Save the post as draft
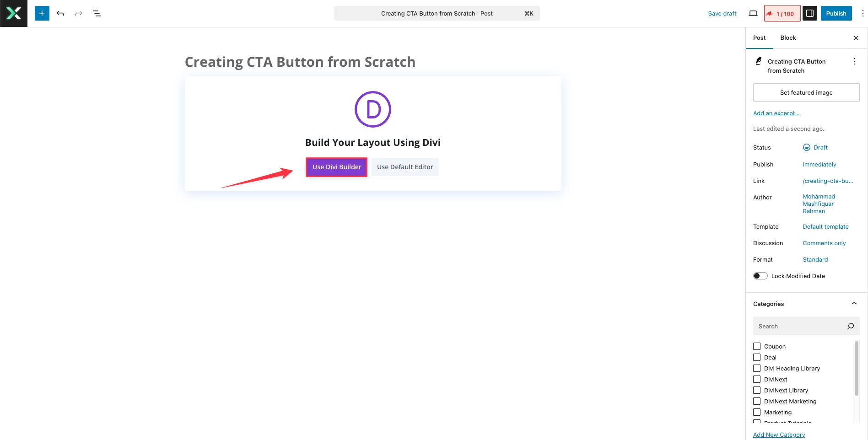Image resolution: width=868 pixels, height=440 pixels. pyautogui.click(x=722, y=13)
